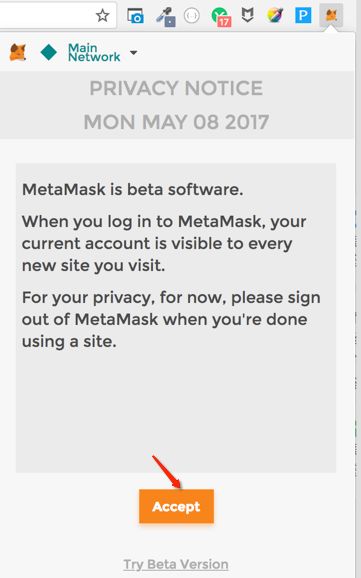Screen dimensions: 361x578
Task: Click the MetaMask fox toolbar extension icon
Action: [x=331, y=15]
